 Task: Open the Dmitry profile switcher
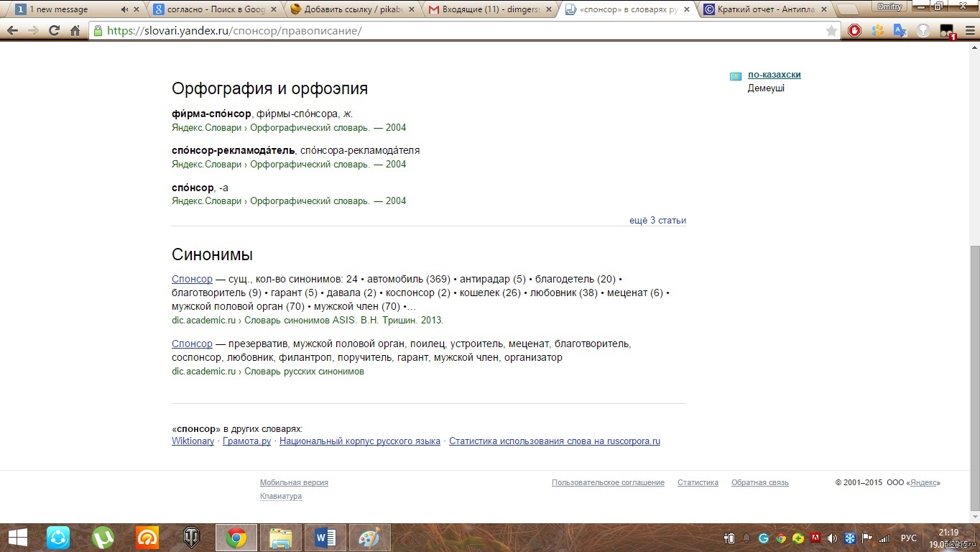(890, 6)
